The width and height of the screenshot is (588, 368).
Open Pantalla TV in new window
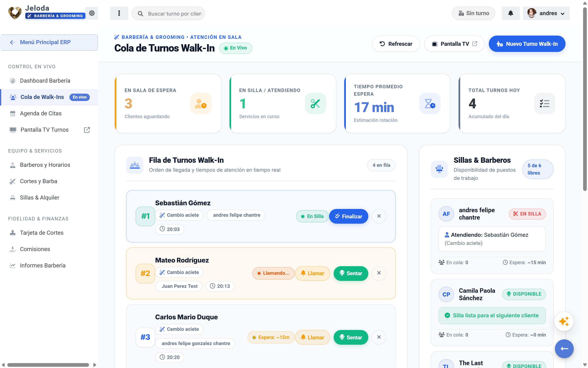454,44
